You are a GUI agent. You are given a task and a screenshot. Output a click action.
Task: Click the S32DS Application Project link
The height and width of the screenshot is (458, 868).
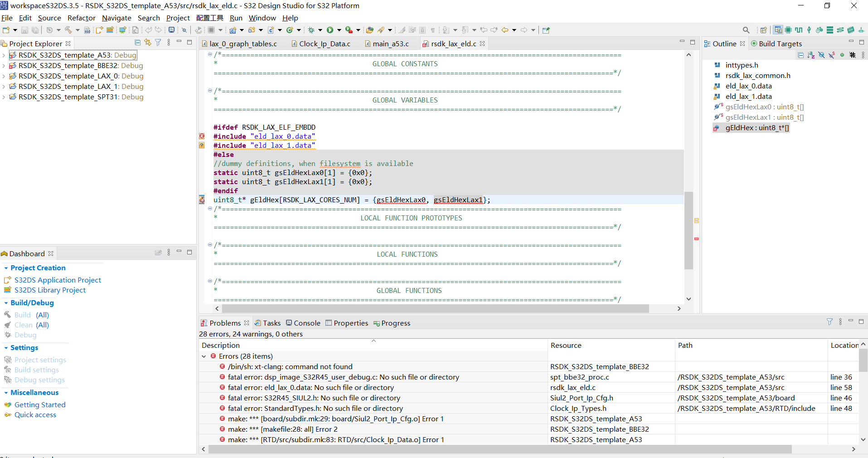57,280
